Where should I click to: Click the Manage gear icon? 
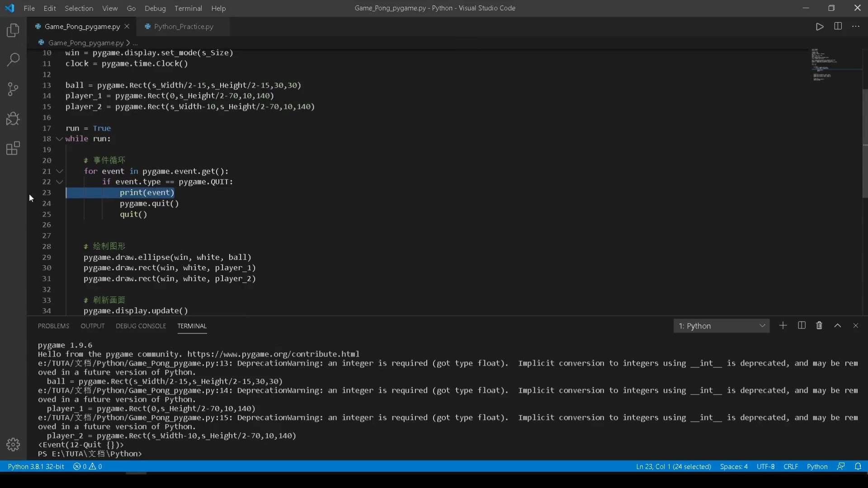pos(13,444)
